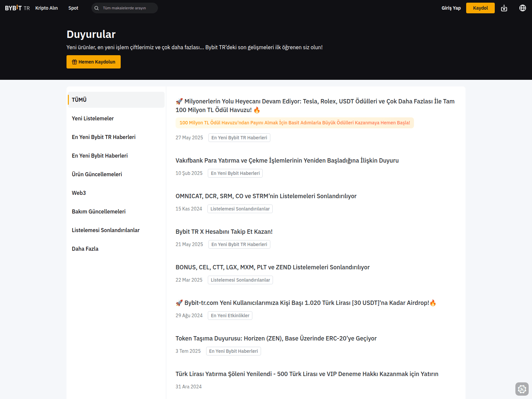Click the Duyurular page heading
Viewport: 532px width, 399px height.
pos(91,34)
